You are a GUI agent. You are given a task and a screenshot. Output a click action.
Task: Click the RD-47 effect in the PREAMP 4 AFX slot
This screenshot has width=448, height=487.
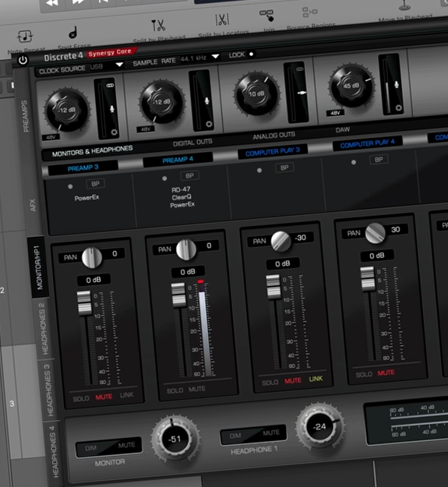pos(181,189)
